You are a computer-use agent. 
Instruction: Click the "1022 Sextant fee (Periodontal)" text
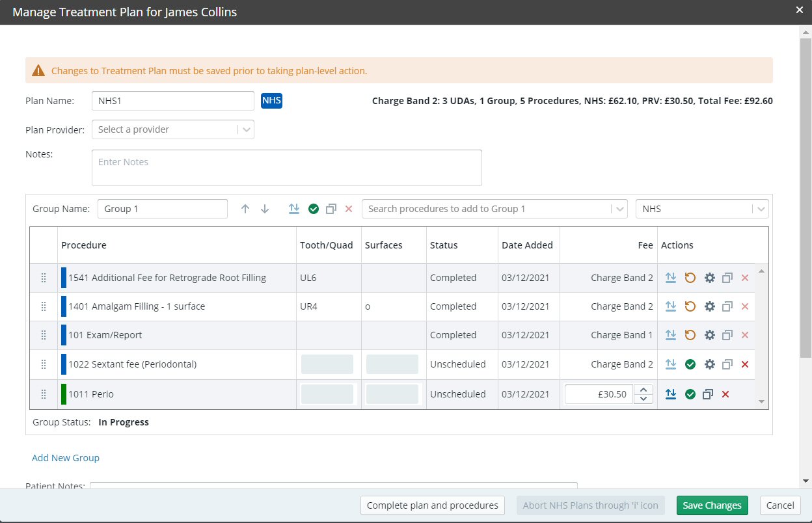pyautogui.click(x=132, y=364)
